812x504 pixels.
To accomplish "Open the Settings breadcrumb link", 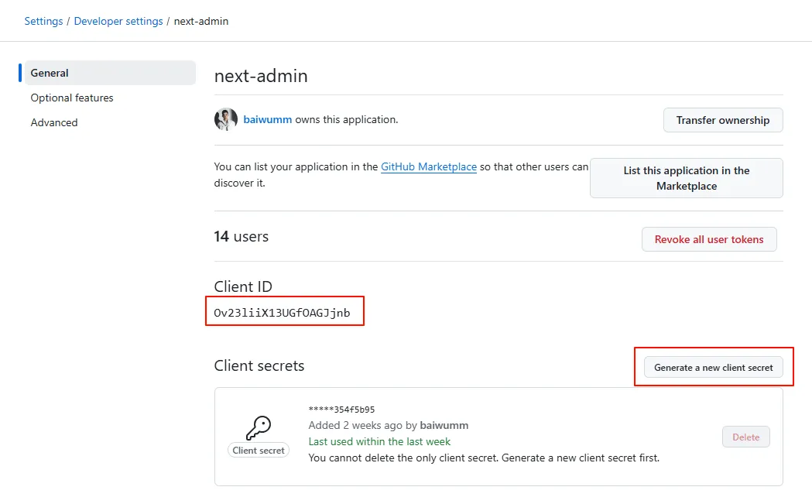I will [43, 21].
